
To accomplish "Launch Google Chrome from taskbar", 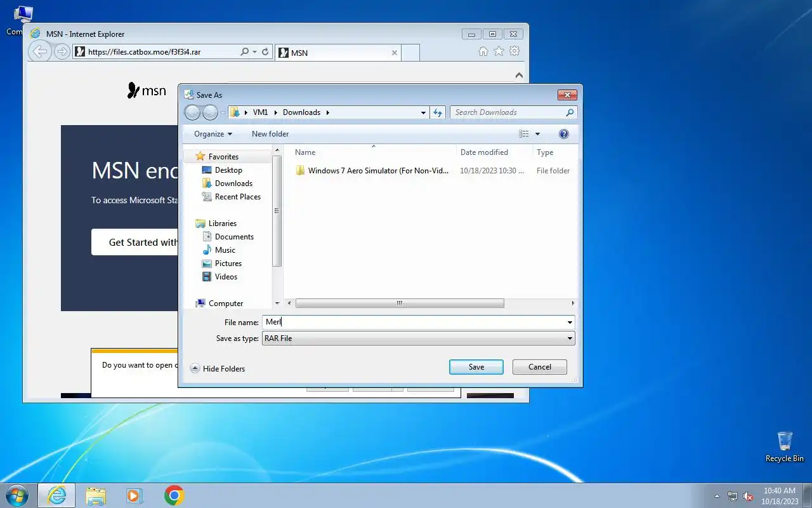I will (x=174, y=495).
